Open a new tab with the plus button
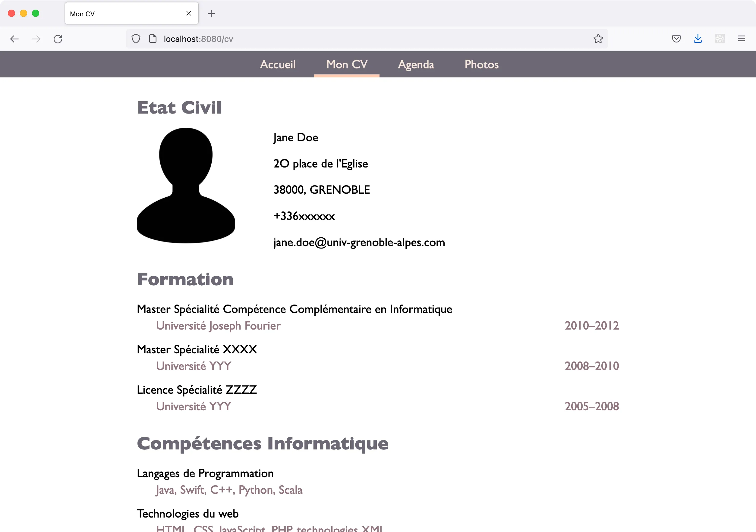Screen dimensions: 756x532 click(212, 14)
